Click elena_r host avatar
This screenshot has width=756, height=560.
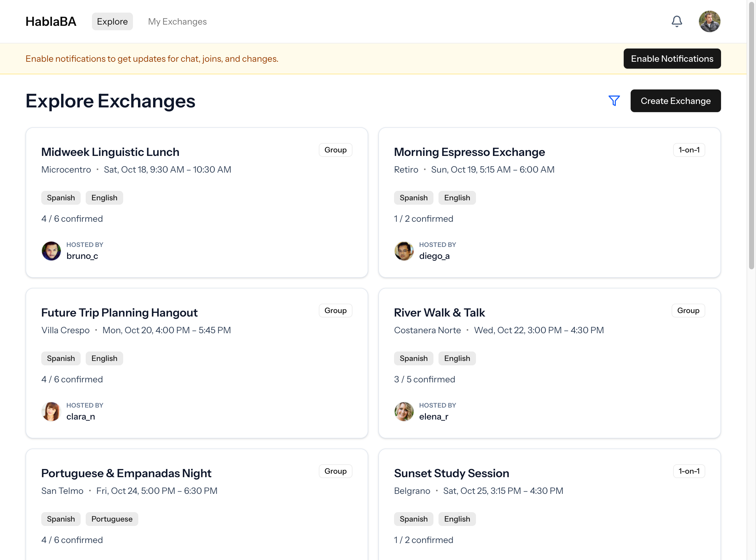click(x=404, y=411)
